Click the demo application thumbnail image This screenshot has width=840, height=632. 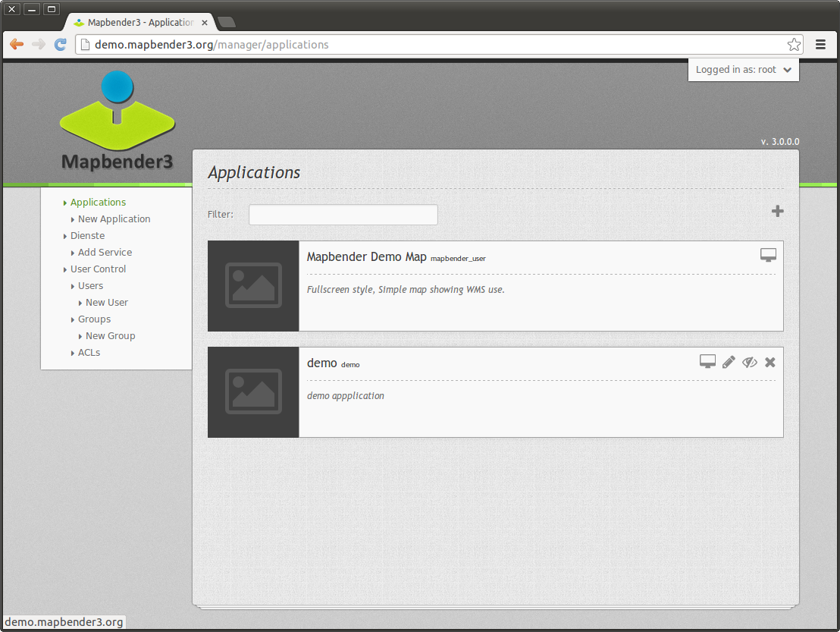click(253, 391)
